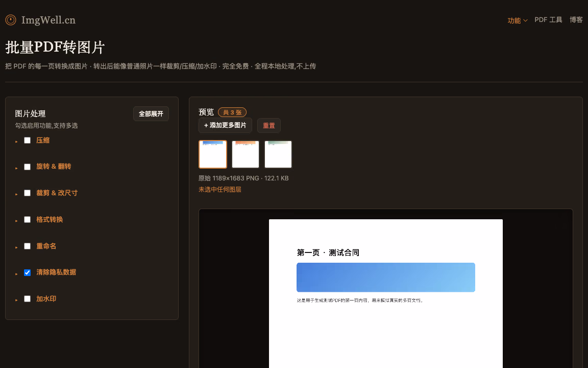Click the 全部展开 button

[151, 114]
